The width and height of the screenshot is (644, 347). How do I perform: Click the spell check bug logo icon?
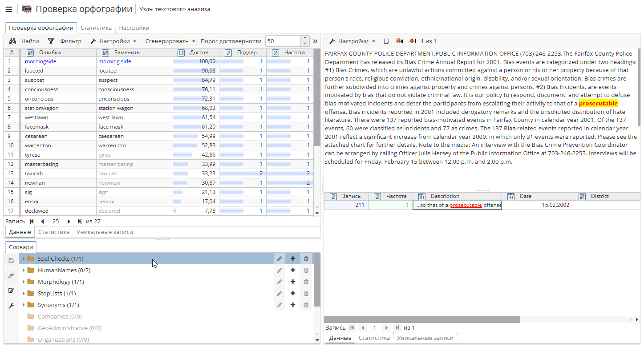click(x=27, y=9)
